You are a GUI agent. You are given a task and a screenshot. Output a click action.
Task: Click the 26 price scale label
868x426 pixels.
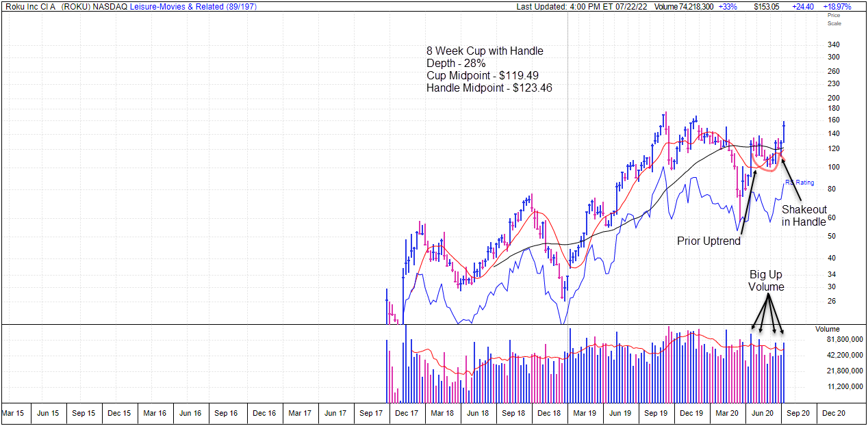click(832, 301)
